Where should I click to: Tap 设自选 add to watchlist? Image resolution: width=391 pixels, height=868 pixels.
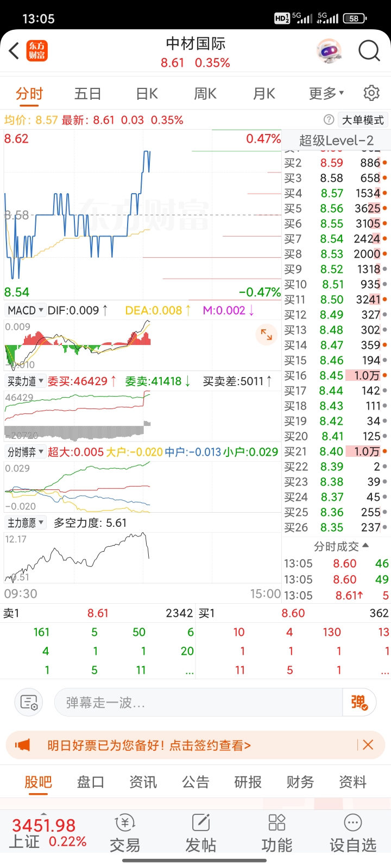[x=353, y=834]
